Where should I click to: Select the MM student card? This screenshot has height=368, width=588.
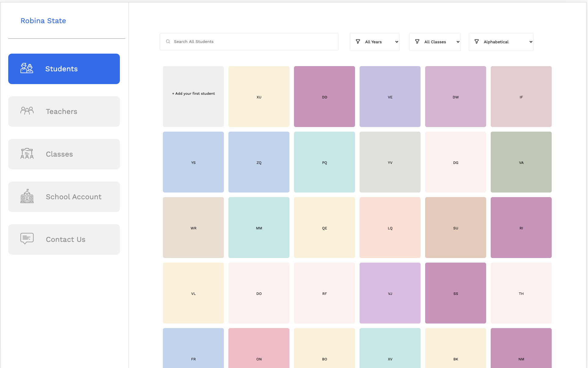[x=259, y=227]
